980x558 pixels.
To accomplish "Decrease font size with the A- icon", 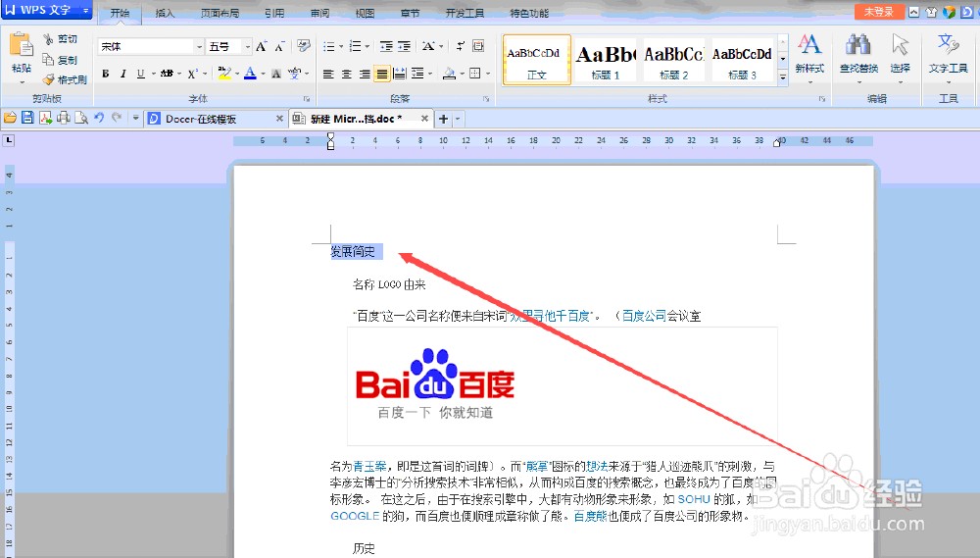I will [279, 46].
